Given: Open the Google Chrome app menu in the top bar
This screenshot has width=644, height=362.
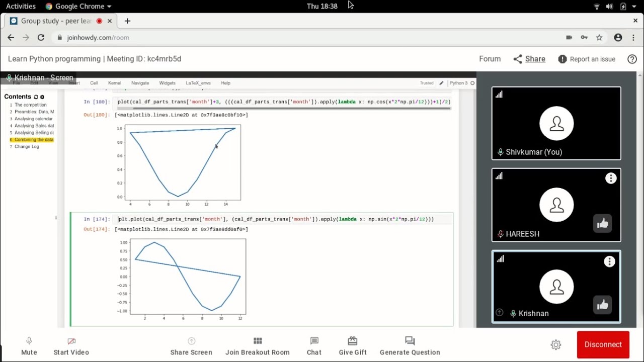Looking at the screenshot, I should pyautogui.click(x=78, y=6).
